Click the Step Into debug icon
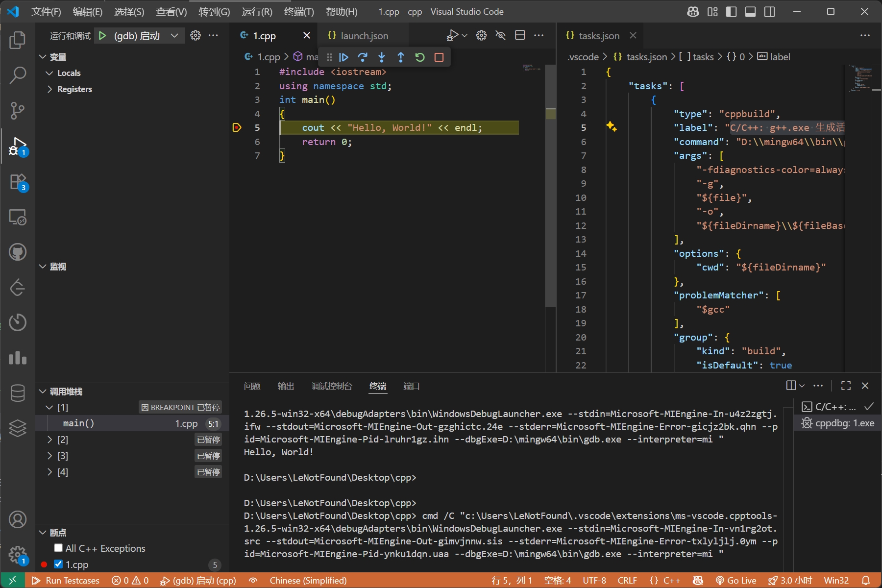This screenshot has width=882, height=588. pyautogui.click(x=382, y=57)
